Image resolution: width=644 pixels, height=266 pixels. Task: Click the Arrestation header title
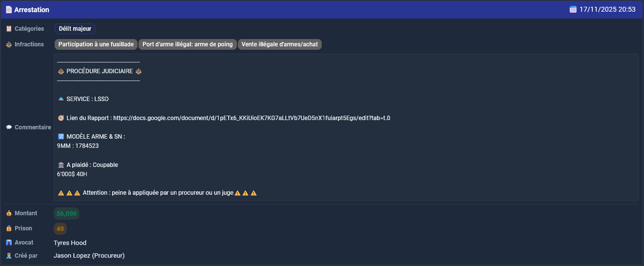[32, 10]
